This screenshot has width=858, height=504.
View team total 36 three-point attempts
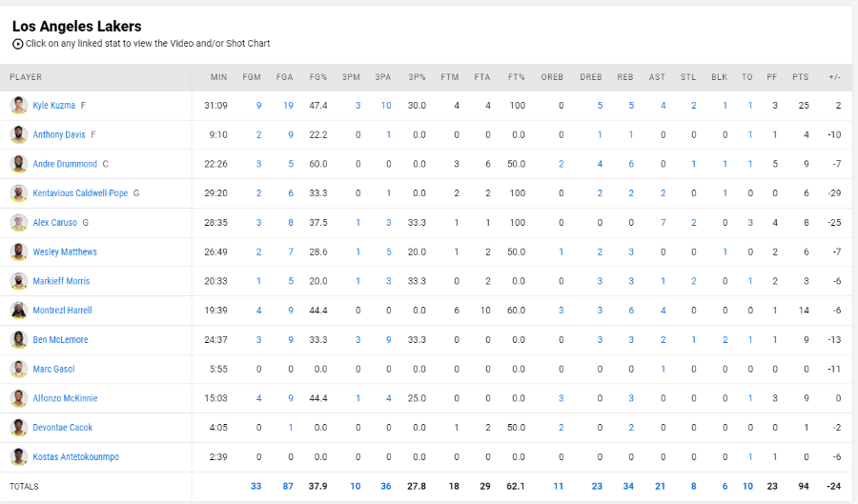[386, 486]
